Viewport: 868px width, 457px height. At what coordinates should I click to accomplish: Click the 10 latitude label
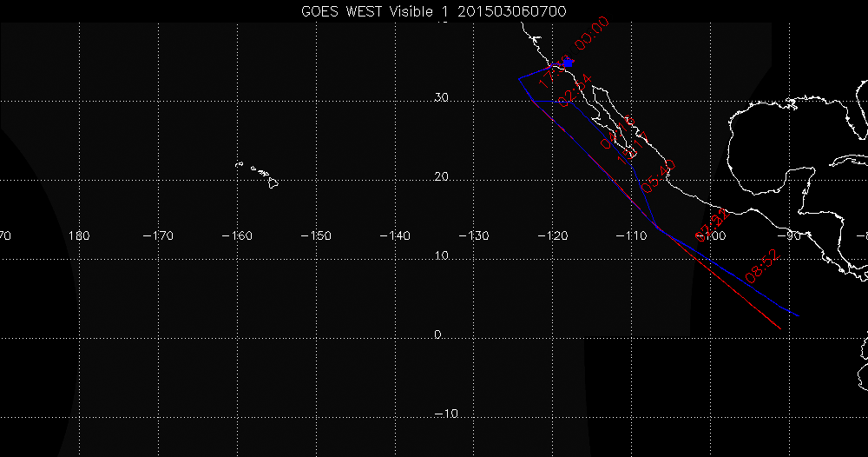(442, 256)
